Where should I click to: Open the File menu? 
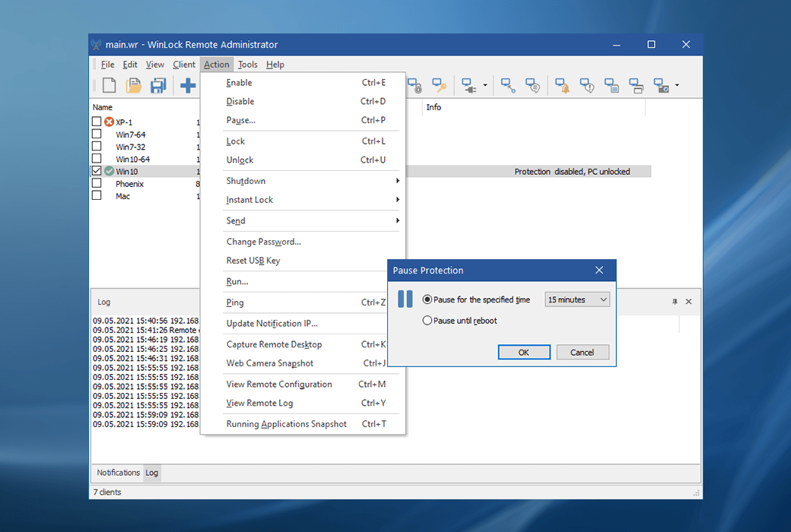107,65
